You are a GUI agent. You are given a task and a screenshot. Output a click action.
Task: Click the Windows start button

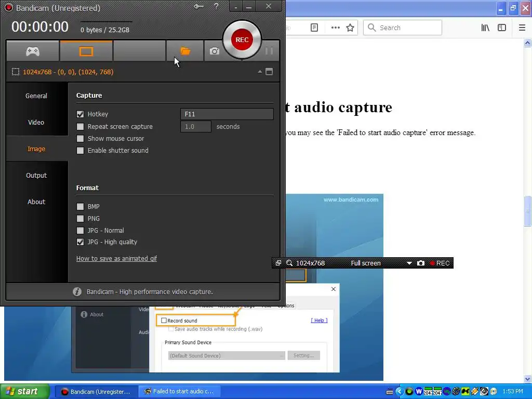[25, 392]
